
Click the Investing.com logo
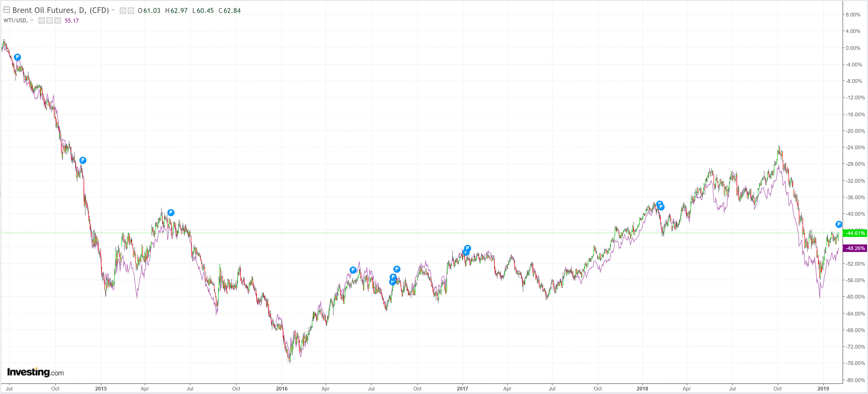(x=35, y=372)
